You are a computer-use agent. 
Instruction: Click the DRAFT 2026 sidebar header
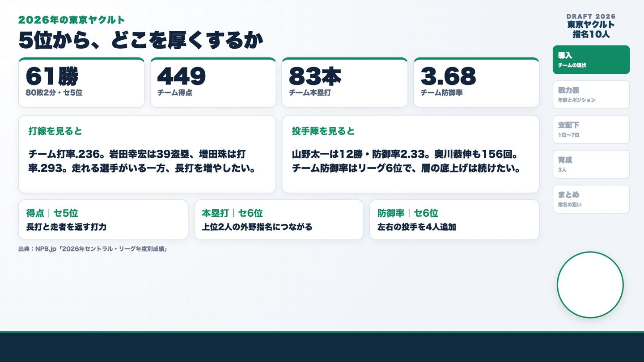[x=591, y=17]
